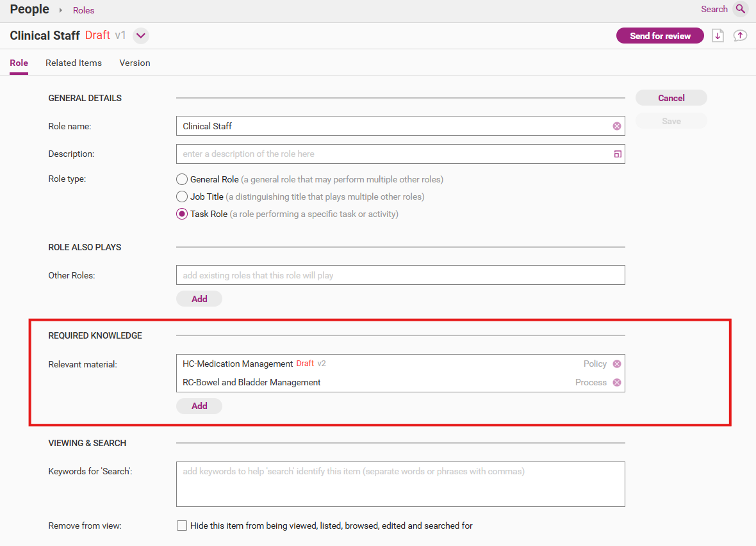Click the Other Roles input field
This screenshot has height=546, width=756.
400,275
